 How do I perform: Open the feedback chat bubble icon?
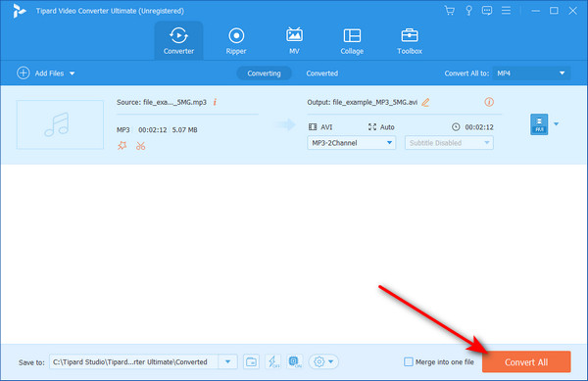[x=487, y=11]
